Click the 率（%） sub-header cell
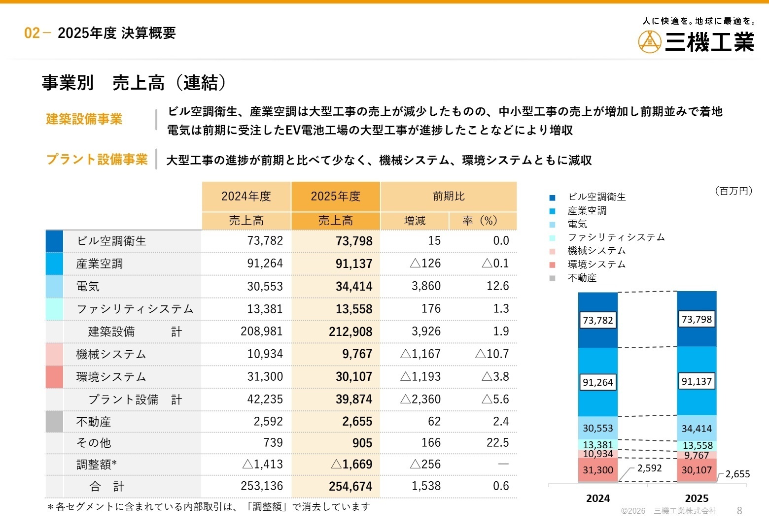The height and width of the screenshot is (532, 769). point(483,221)
